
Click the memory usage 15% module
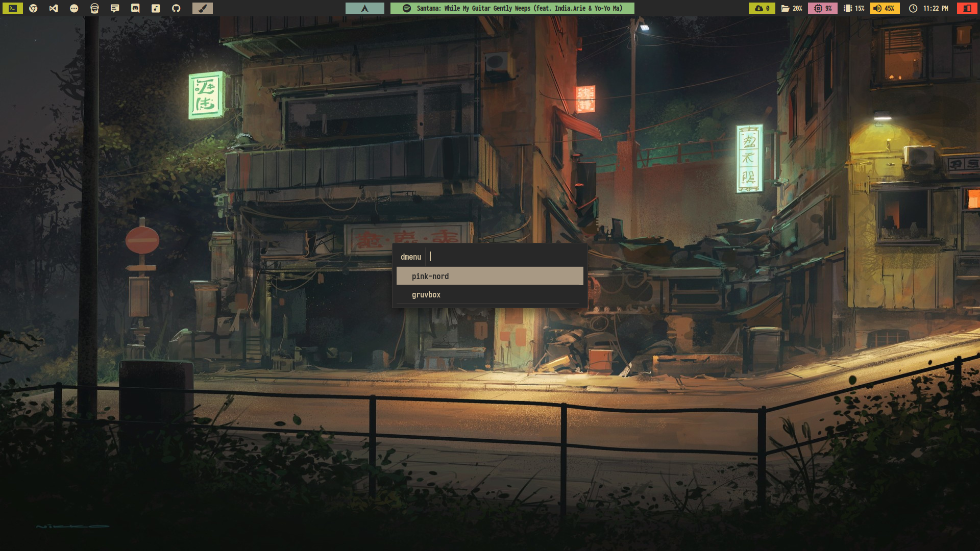point(854,8)
